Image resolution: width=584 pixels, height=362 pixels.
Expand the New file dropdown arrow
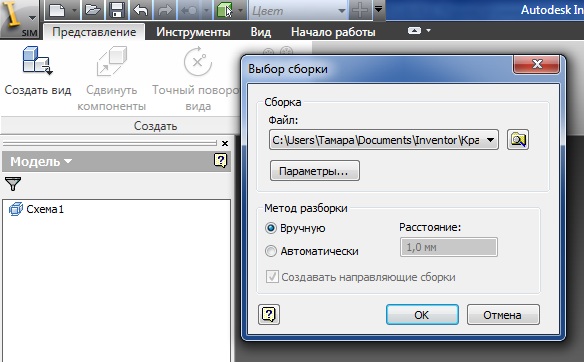pyautogui.click(x=74, y=10)
